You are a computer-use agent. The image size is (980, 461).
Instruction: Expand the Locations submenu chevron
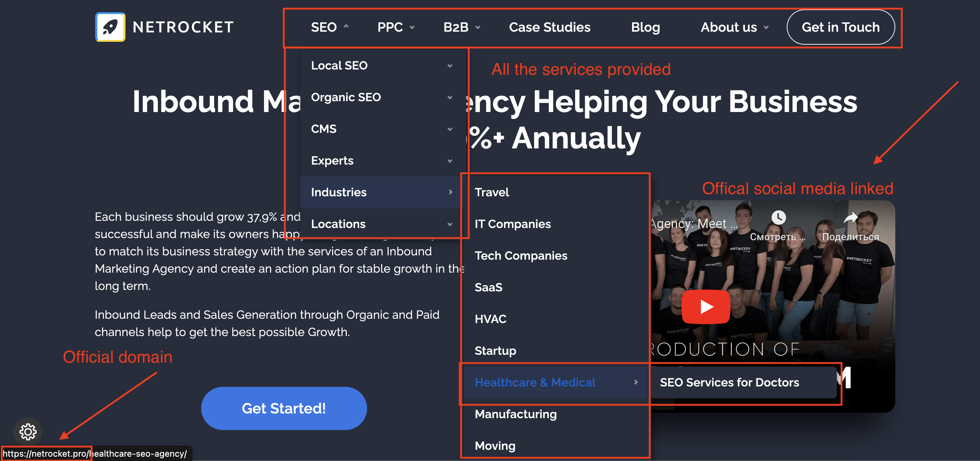450,224
